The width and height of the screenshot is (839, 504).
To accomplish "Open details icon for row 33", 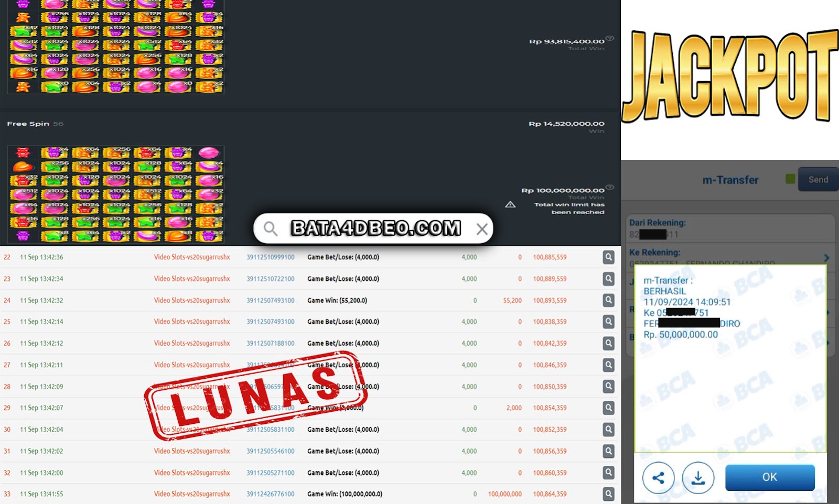I will click(x=608, y=494).
